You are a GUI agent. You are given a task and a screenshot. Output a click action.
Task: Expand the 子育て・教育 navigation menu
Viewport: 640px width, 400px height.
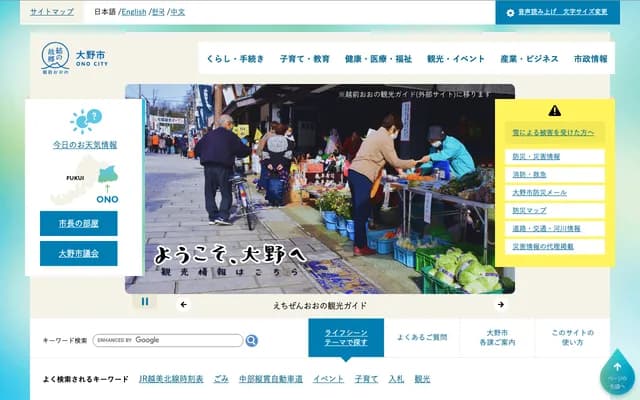(305, 59)
